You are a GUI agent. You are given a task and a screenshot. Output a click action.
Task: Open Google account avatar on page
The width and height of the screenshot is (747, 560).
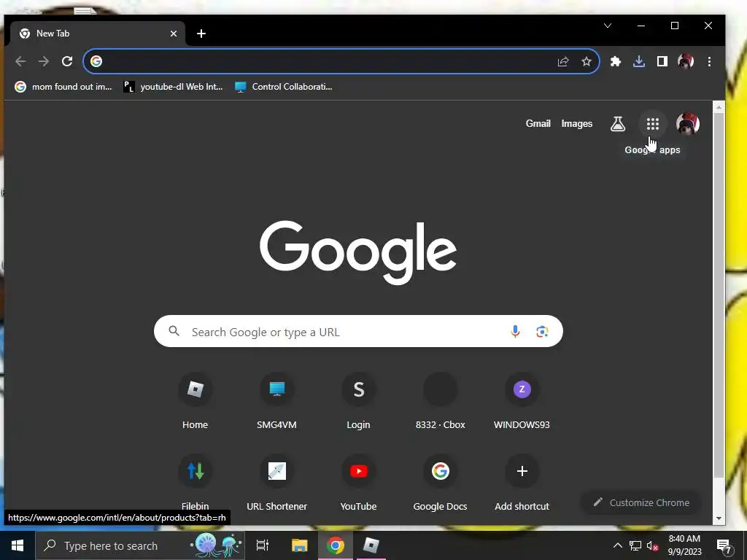tap(687, 124)
